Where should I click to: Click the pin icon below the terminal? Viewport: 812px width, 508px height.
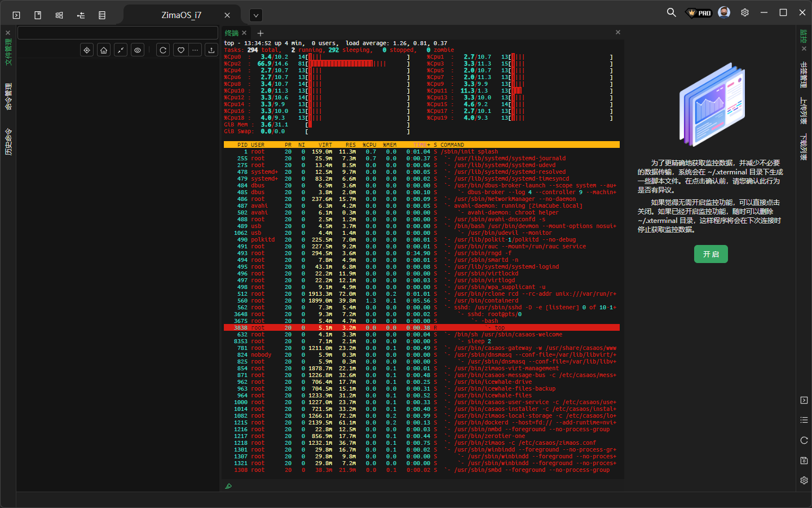(x=228, y=486)
